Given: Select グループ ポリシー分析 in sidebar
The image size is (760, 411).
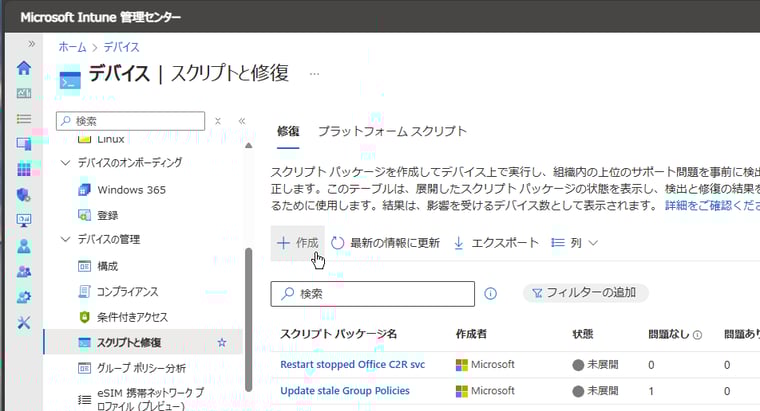Looking at the screenshot, I should [x=141, y=368].
